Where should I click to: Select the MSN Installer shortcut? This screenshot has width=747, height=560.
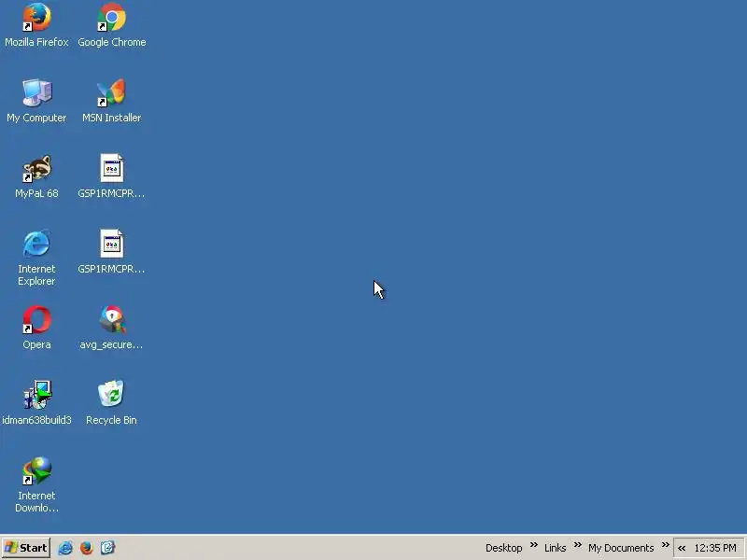pyautogui.click(x=111, y=101)
